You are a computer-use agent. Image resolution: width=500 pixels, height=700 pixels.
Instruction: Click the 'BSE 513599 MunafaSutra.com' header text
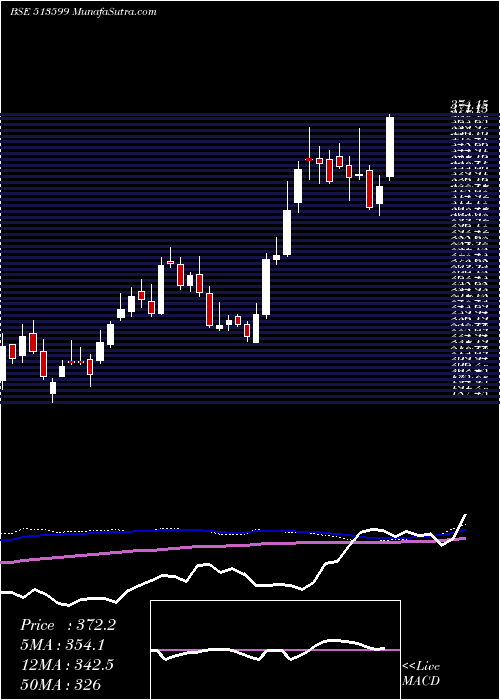[83, 12]
